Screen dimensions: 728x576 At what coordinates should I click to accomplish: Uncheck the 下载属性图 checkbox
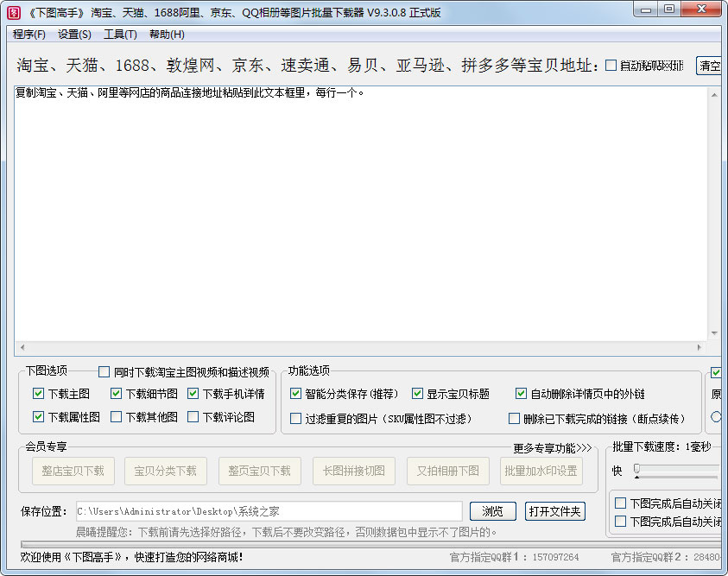tap(39, 417)
